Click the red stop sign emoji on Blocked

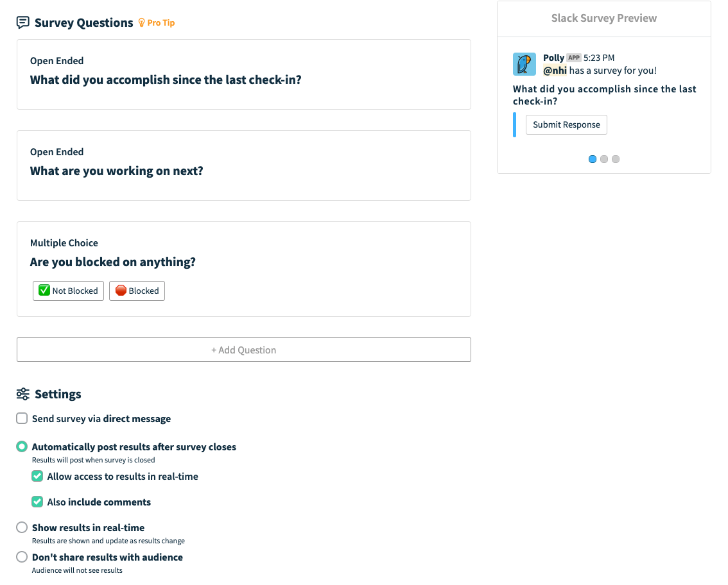click(121, 291)
